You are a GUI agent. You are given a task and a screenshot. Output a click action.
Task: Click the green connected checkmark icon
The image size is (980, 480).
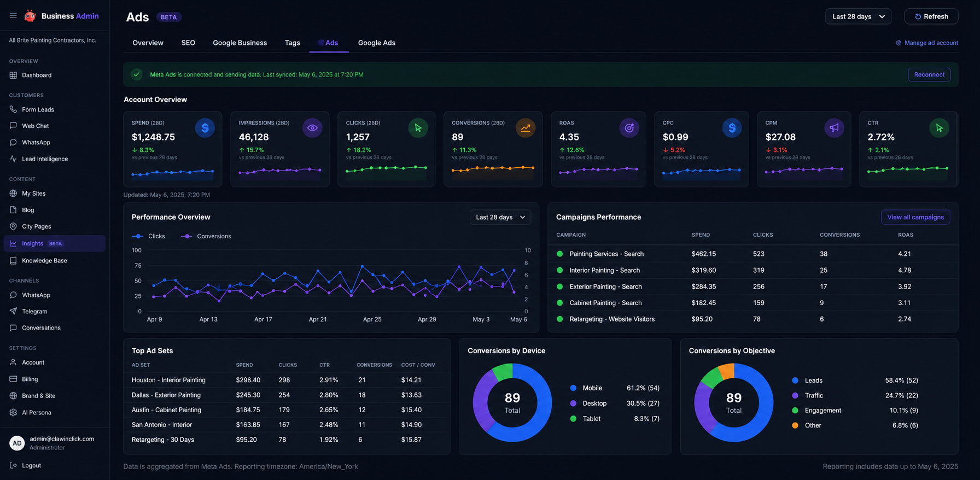(x=137, y=74)
